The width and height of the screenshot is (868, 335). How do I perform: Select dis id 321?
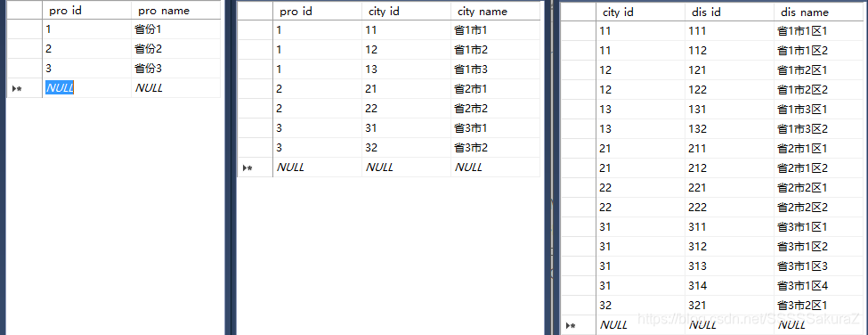pos(729,306)
